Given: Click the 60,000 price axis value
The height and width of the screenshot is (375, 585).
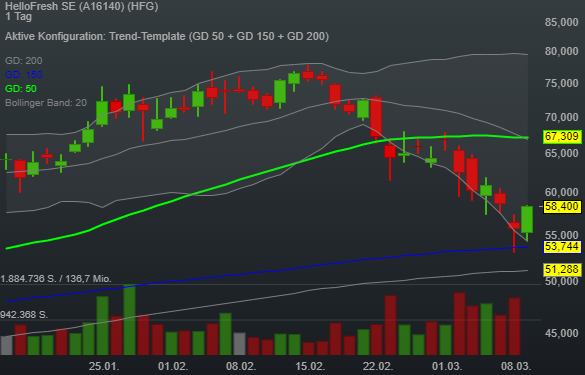Looking at the screenshot, I should coord(561,193).
